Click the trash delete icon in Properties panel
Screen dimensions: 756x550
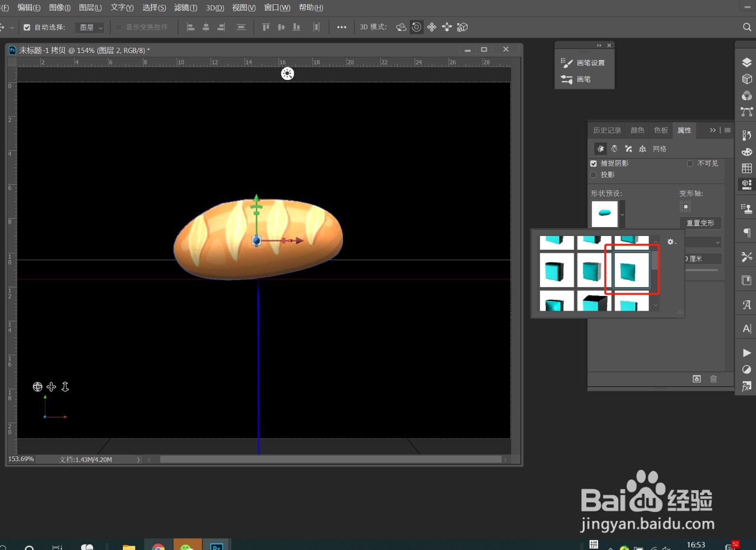(x=713, y=379)
